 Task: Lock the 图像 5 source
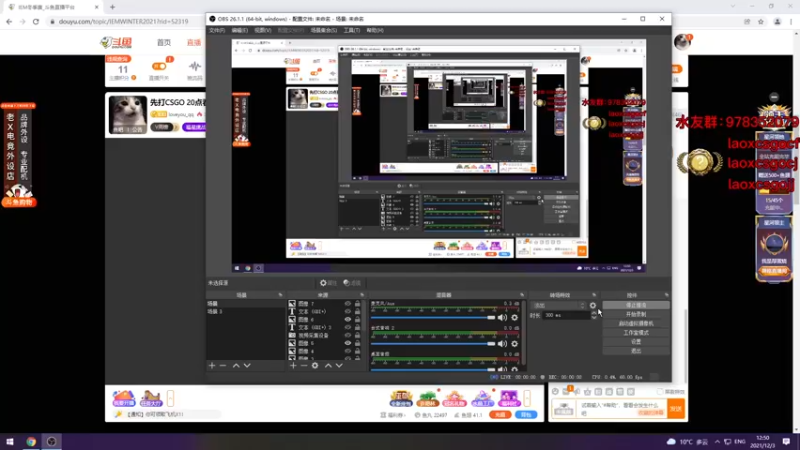tap(357, 343)
